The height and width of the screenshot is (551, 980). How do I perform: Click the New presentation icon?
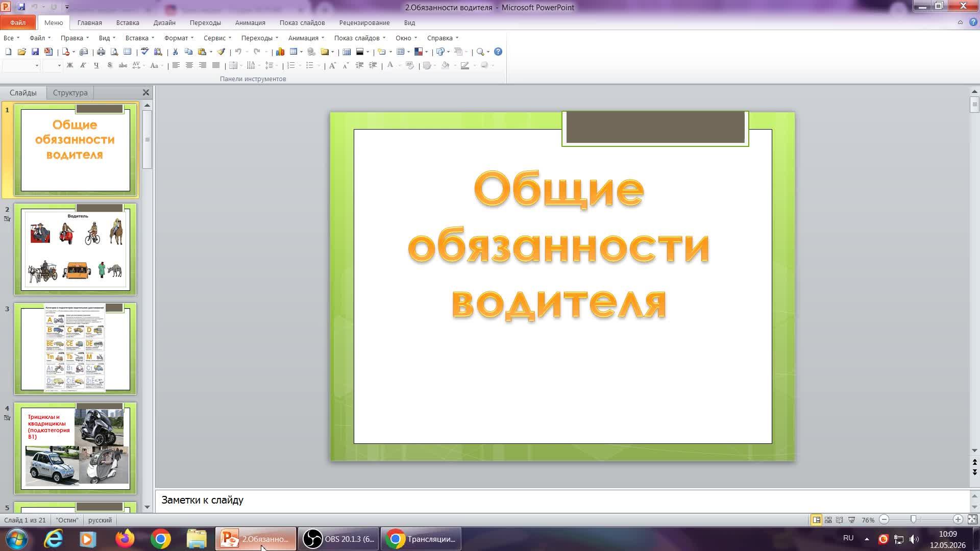(x=8, y=52)
